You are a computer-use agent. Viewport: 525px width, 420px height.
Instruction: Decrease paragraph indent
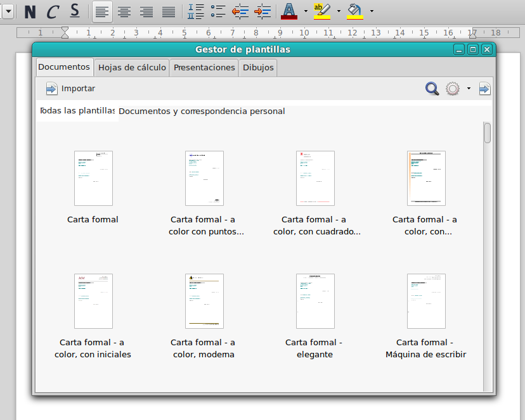240,11
